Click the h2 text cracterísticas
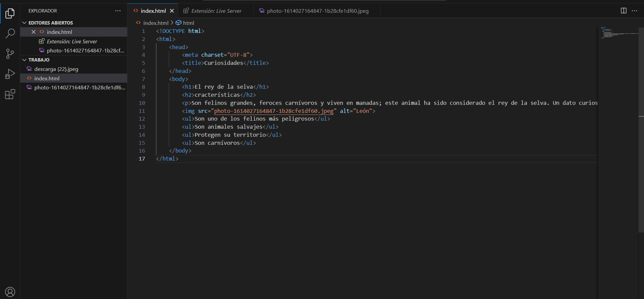The width and height of the screenshot is (644, 299). coord(217,95)
